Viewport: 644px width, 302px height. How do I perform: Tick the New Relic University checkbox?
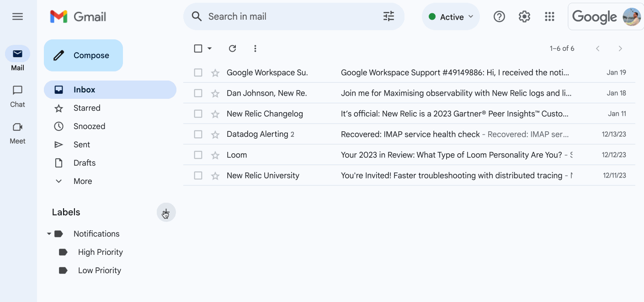click(x=198, y=176)
